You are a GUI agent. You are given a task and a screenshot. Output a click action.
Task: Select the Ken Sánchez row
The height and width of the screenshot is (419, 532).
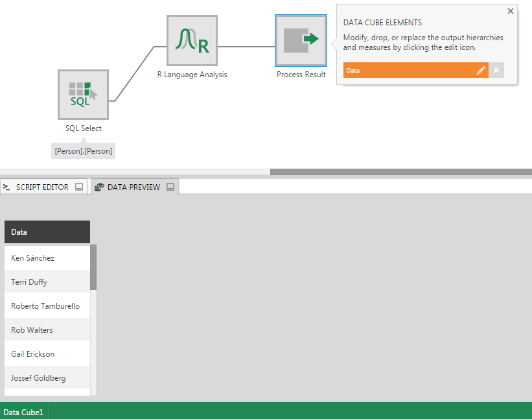[x=47, y=257]
